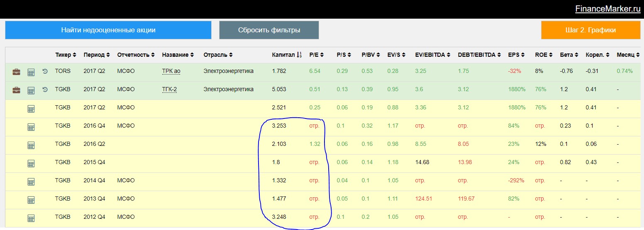Click Найти недооцененные акции button
644x230 pixels.
108,30
